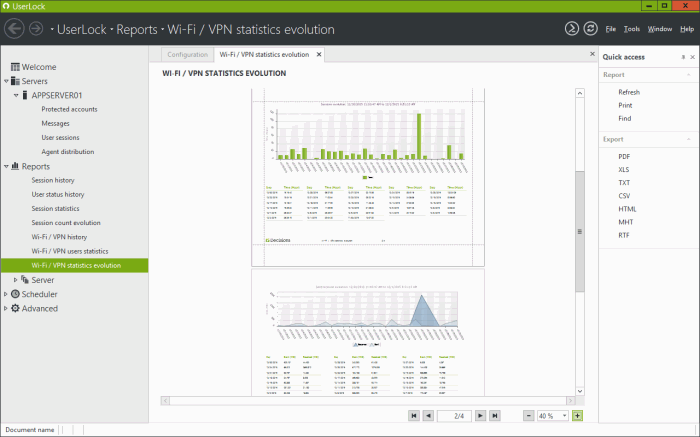Export report as TXT
Viewport: 700px width, 437px height.
pos(624,183)
